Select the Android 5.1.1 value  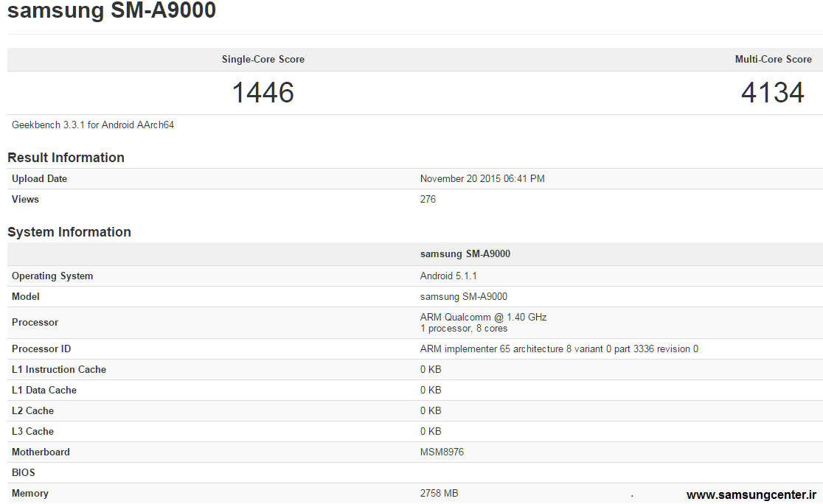coord(448,276)
